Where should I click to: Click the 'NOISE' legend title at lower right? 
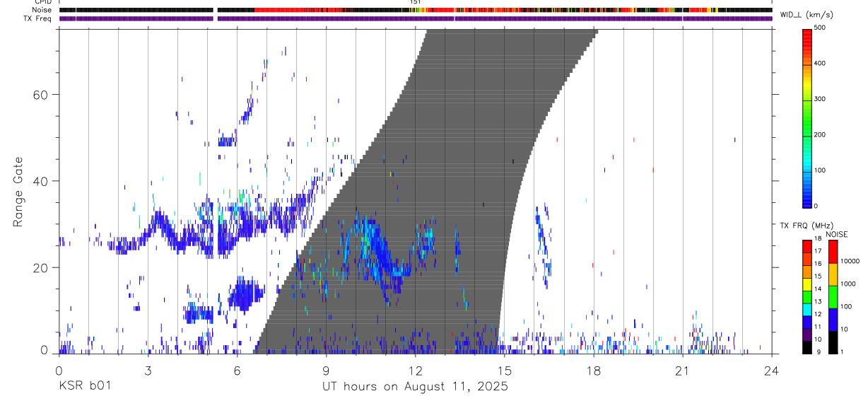(x=837, y=235)
